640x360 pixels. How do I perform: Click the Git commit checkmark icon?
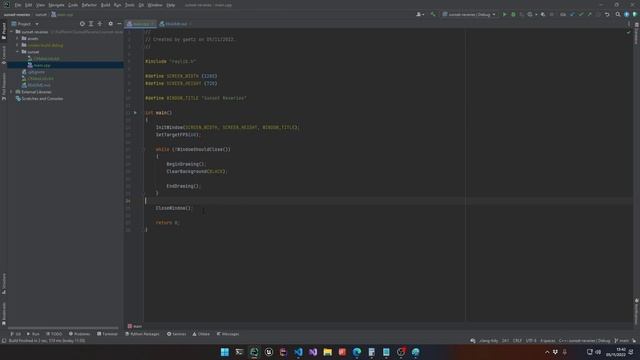(581, 14)
